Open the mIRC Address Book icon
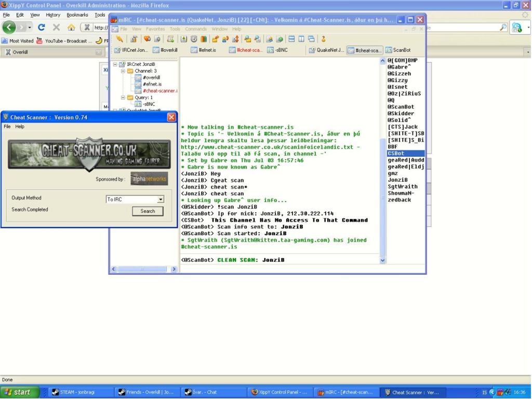 click(183, 39)
